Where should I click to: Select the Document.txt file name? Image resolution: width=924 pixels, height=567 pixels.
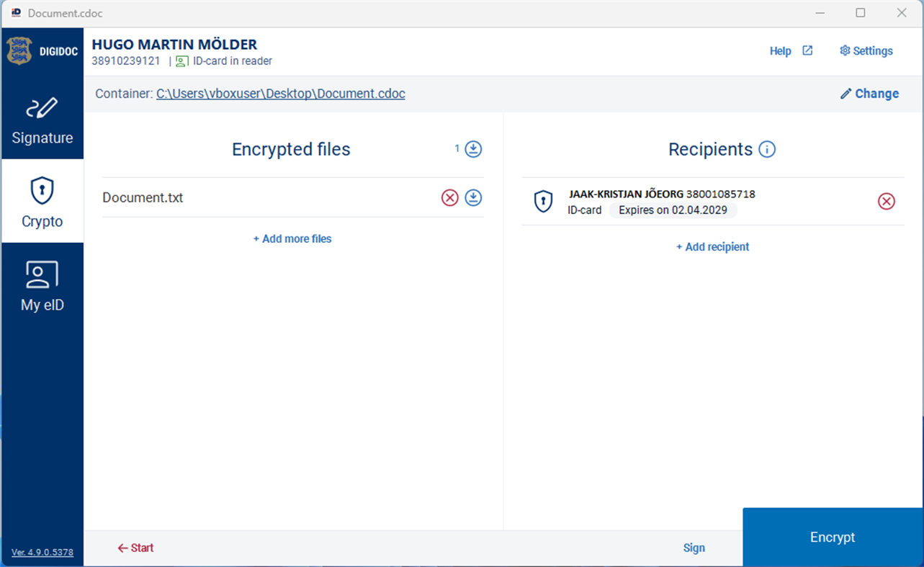click(143, 197)
